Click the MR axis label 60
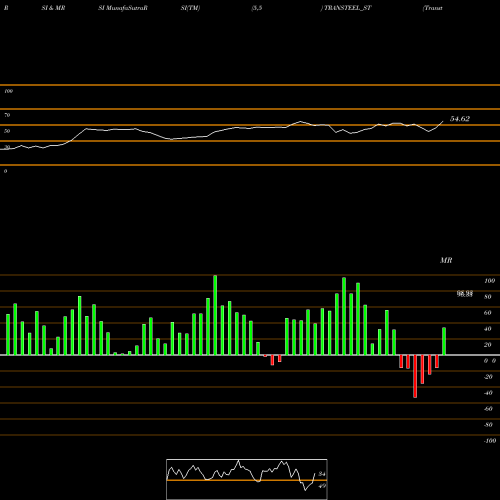This screenshot has height=500, width=500. pos(487,313)
